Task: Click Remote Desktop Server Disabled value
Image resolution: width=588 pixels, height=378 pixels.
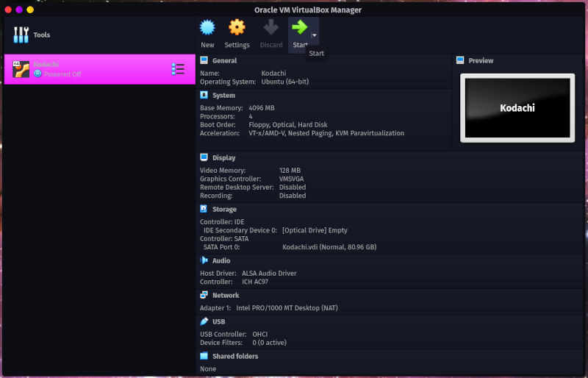Action: (293, 187)
